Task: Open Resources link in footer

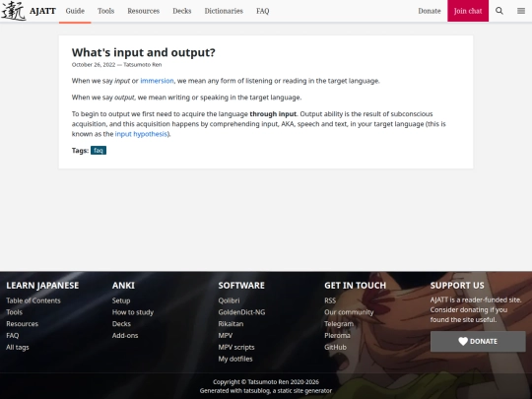Action: (x=22, y=324)
